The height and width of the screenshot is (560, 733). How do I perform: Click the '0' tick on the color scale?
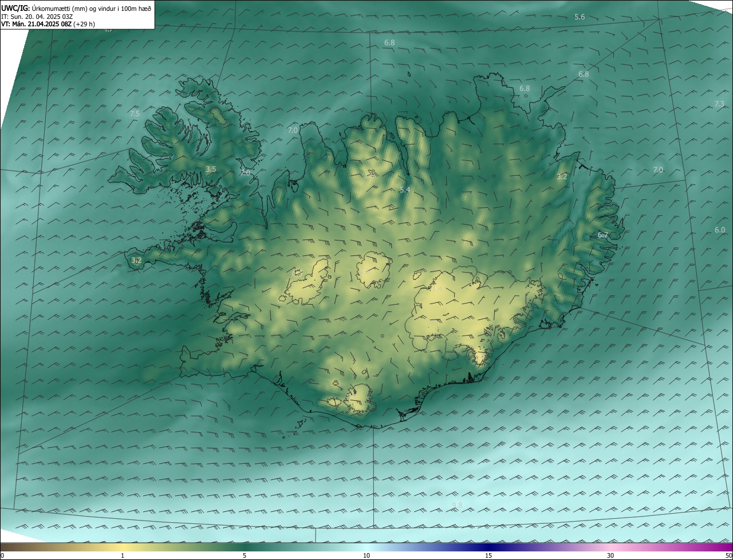click(x=2, y=555)
